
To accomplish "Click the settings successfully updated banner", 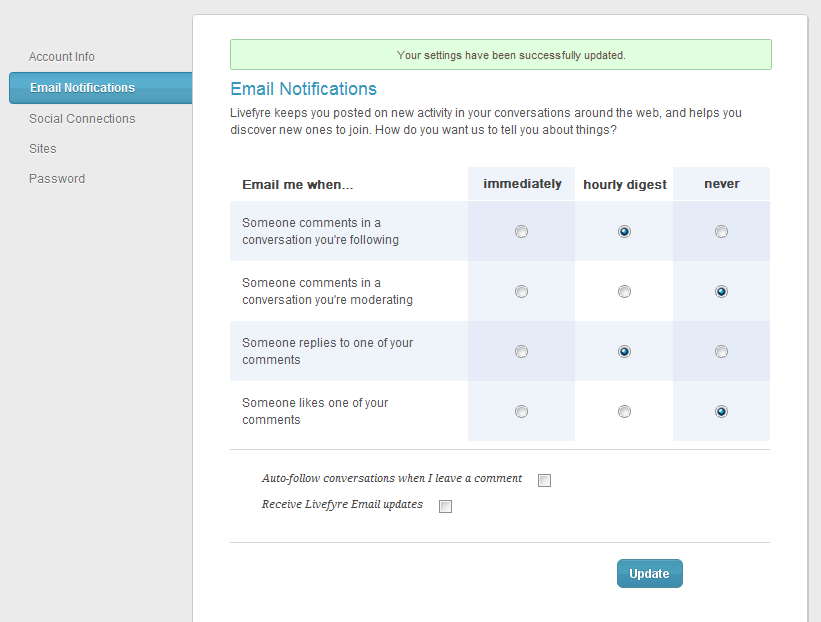I will coord(500,55).
